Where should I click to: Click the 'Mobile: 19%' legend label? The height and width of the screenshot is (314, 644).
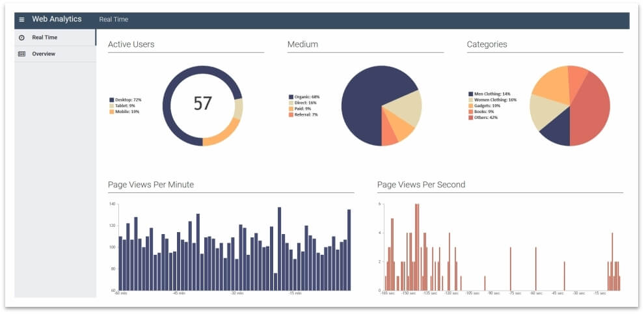(127, 111)
